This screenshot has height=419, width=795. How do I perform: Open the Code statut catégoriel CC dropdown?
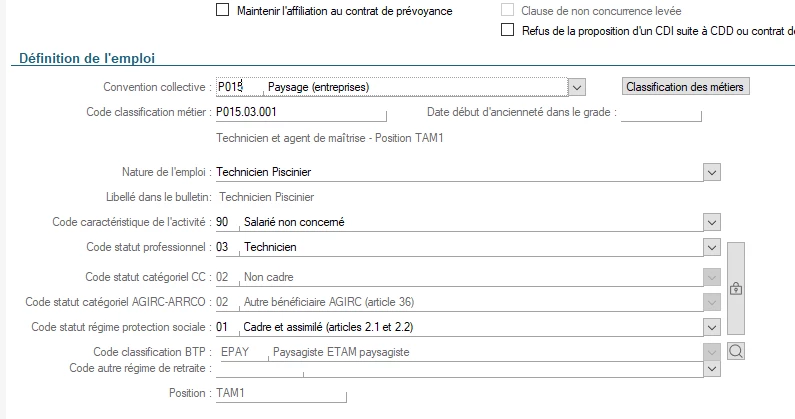click(712, 276)
